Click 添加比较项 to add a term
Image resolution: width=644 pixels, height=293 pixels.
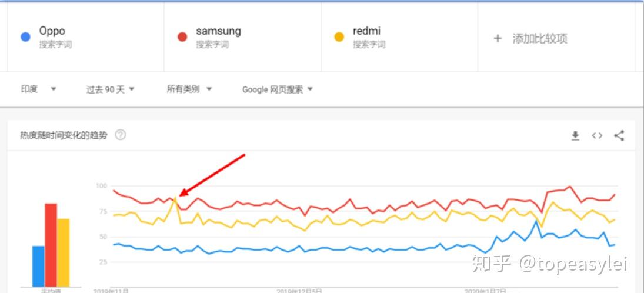[x=539, y=39]
